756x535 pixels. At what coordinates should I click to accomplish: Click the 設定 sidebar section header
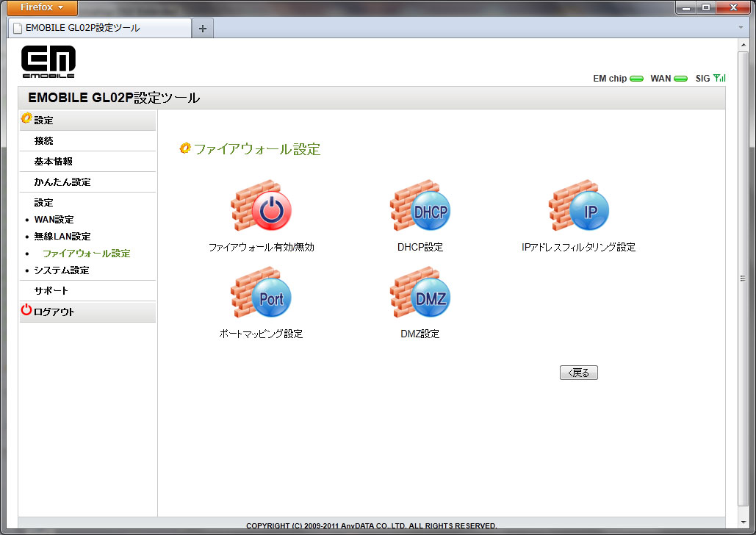[x=87, y=121]
